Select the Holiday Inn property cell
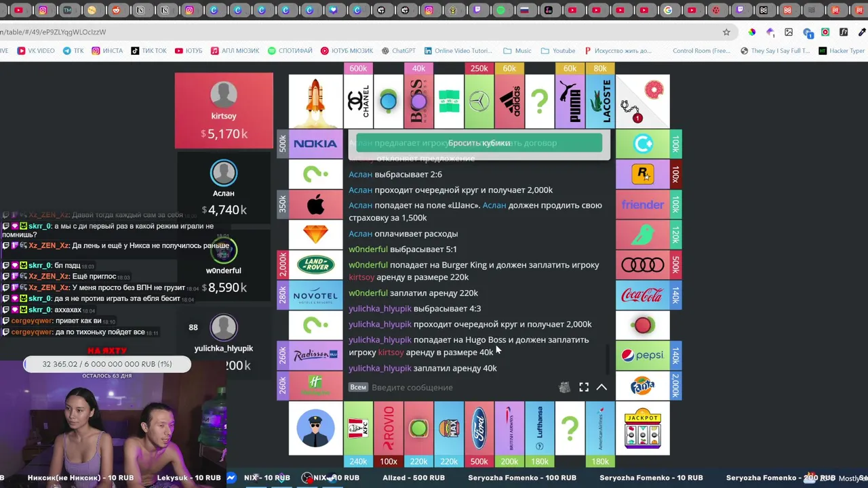This screenshot has height=488, width=868. [x=315, y=385]
